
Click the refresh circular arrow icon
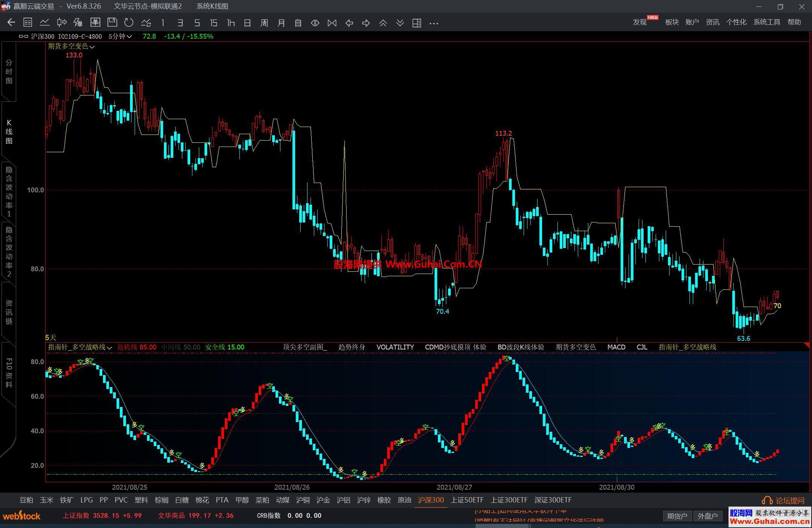point(129,23)
